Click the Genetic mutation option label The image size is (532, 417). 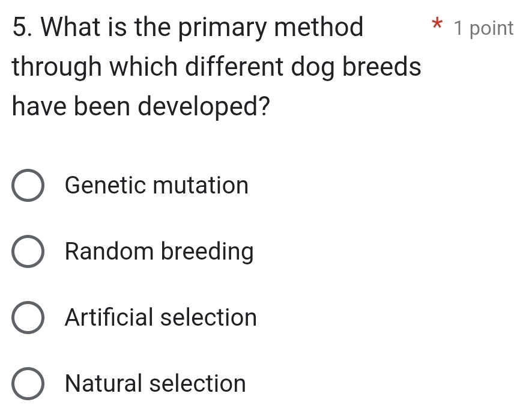pos(156,186)
